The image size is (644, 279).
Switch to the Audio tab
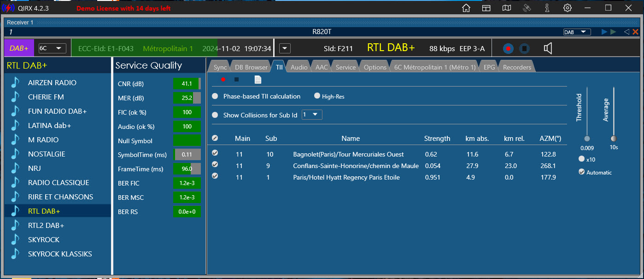click(x=299, y=67)
